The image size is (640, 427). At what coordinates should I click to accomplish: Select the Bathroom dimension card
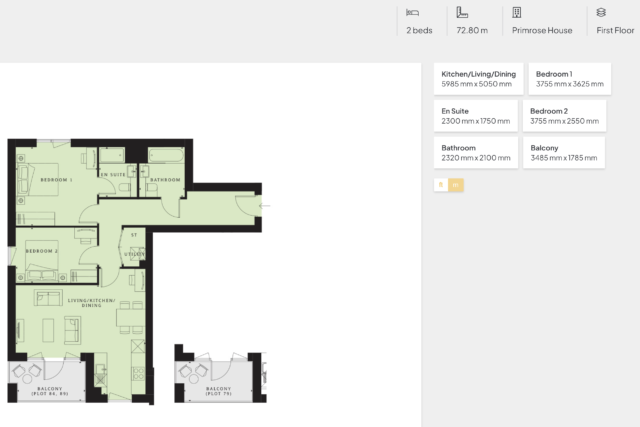point(475,153)
